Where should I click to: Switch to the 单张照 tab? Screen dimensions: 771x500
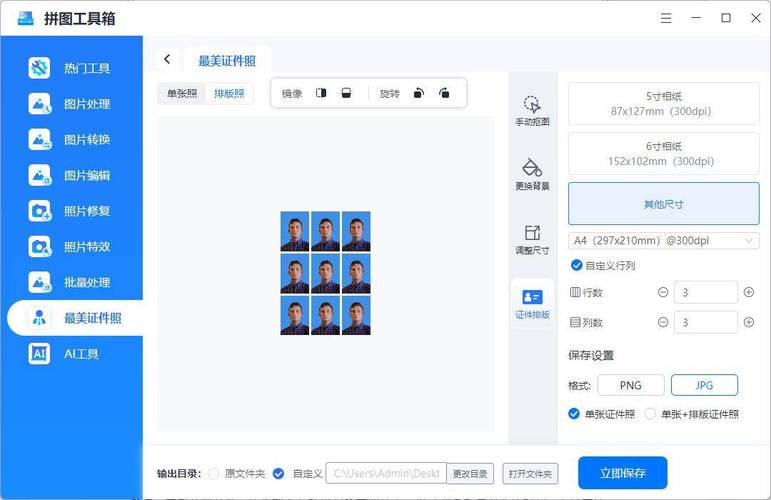pyautogui.click(x=182, y=93)
